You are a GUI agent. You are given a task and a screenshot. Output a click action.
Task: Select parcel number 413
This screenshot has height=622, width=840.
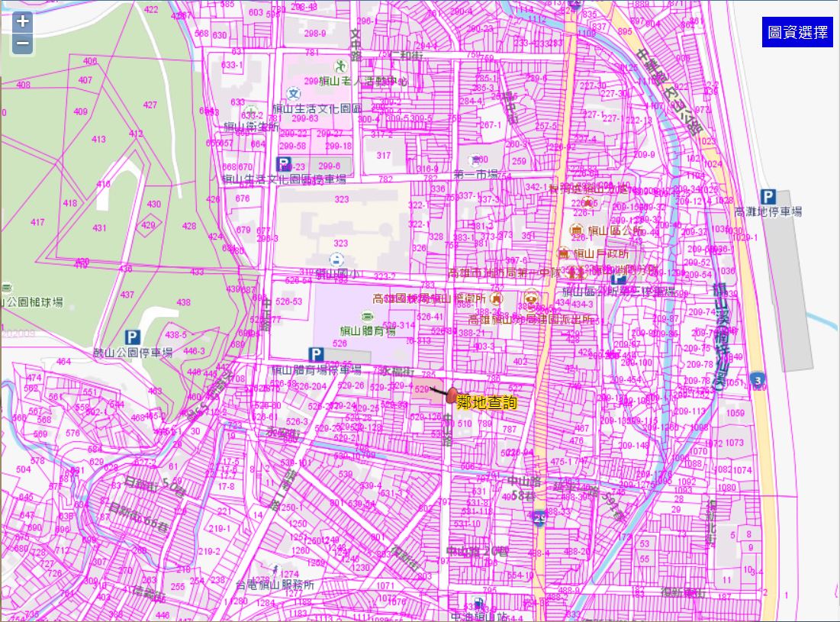(x=98, y=140)
